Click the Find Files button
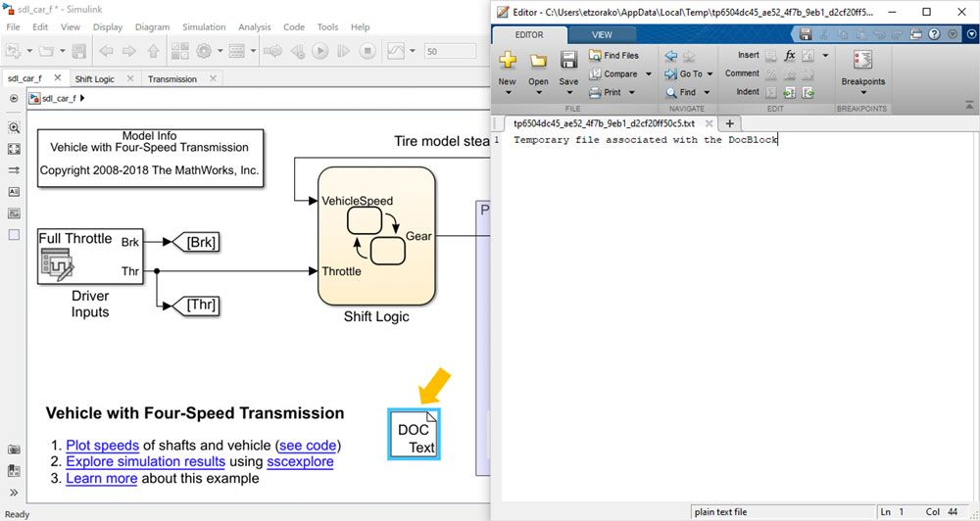Image resolution: width=980 pixels, height=521 pixels. coord(613,56)
